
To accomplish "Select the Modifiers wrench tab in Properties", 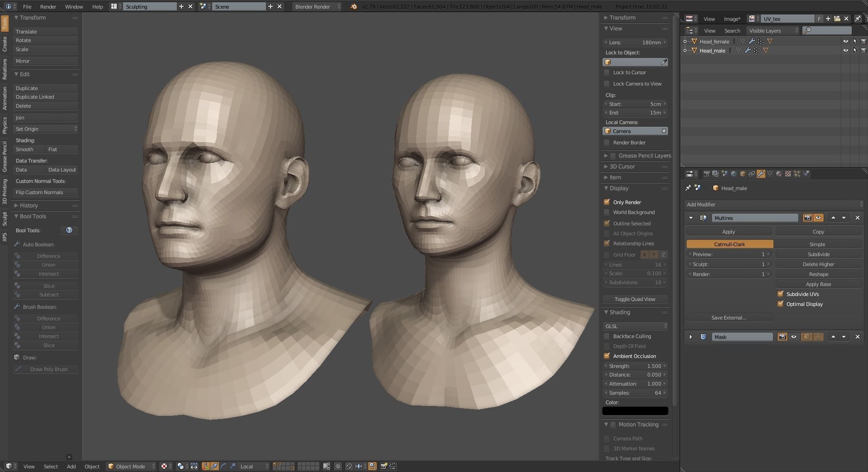I will click(761, 173).
